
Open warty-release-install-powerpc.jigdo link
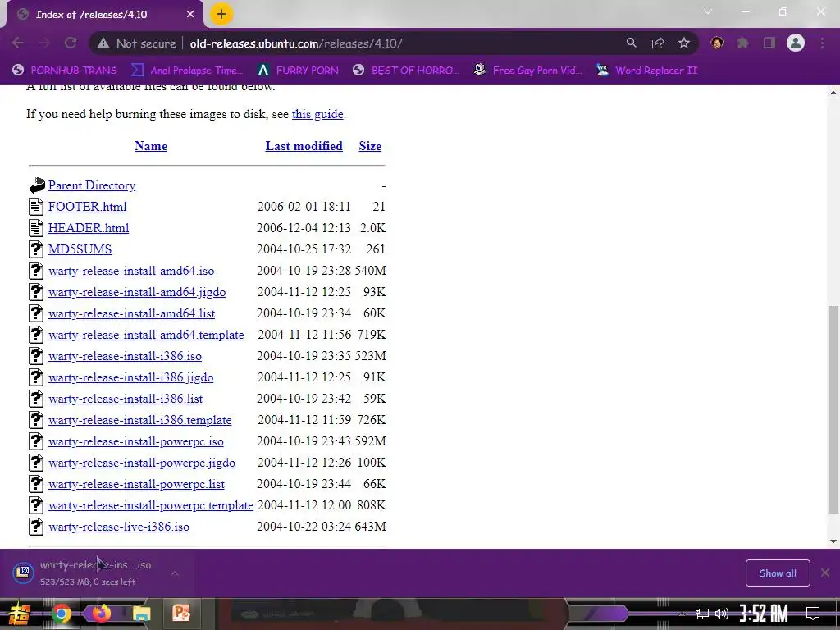(142, 463)
